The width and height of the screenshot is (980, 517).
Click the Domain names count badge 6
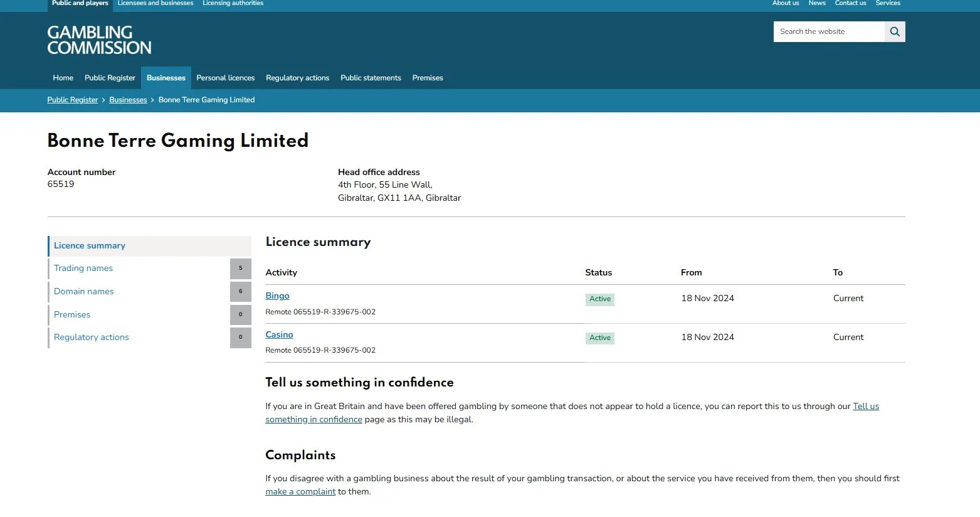[241, 292]
